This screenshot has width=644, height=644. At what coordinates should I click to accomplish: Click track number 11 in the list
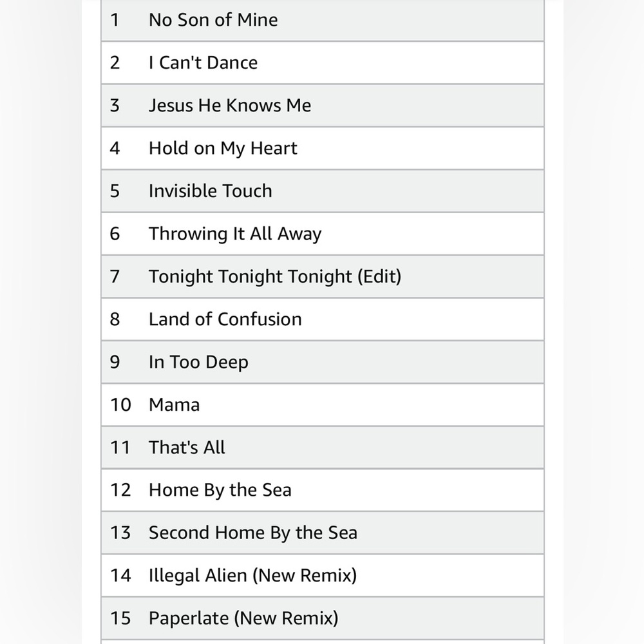(120, 448)
